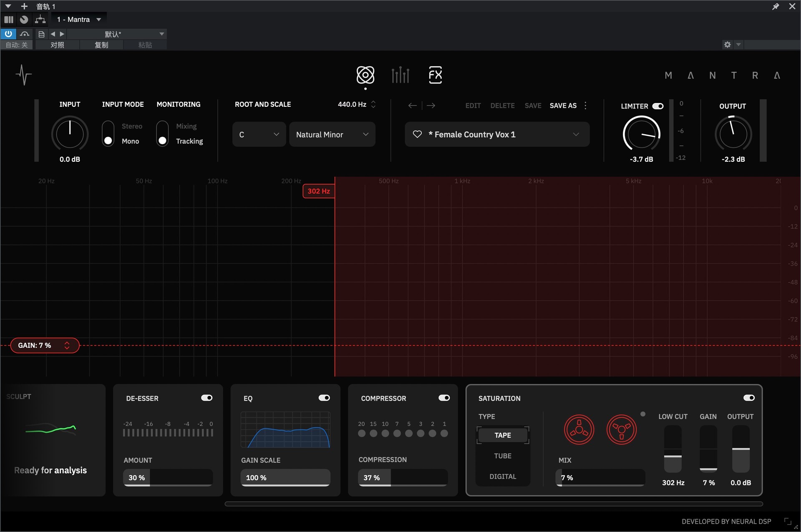Go to the next preset with the right arrow
Viewport: 801px width, 532px height.
431,105
